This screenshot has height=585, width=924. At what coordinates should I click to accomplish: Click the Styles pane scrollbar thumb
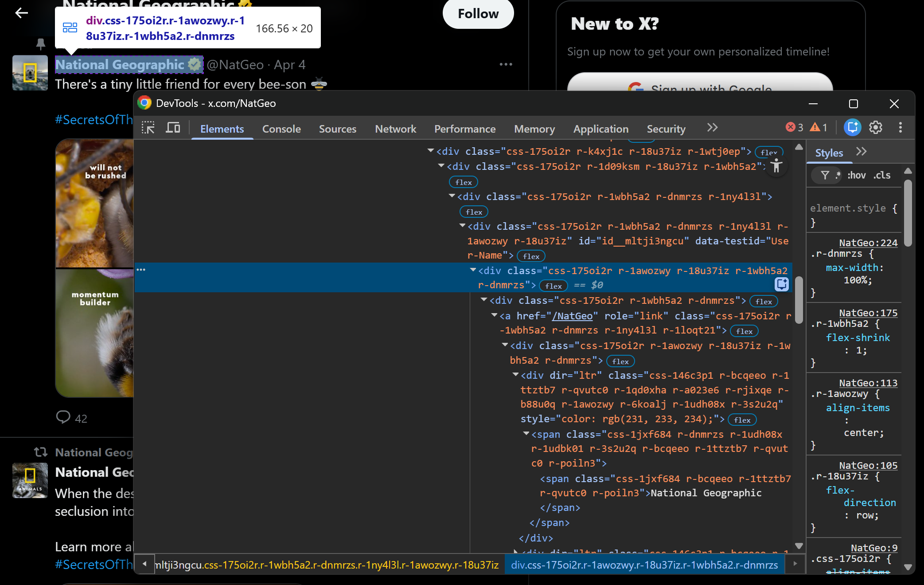click(908, 213)
